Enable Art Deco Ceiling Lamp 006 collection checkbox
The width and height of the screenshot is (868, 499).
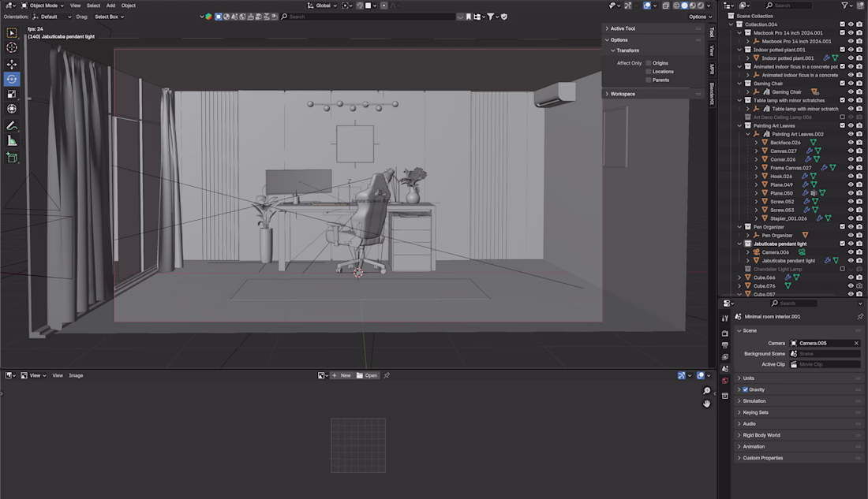tap(843, 117)
